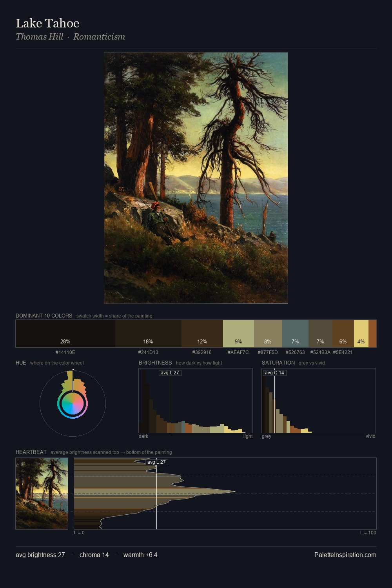The width and height of the screenshot is (392, 588).
Task: Select the 9% swatch #AEAF7C
Action: 238,334
